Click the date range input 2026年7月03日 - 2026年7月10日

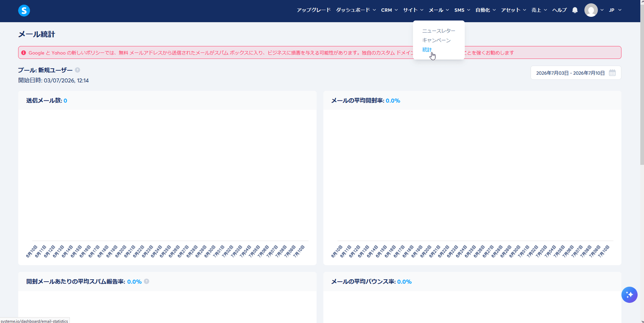[x=576, y=73]
